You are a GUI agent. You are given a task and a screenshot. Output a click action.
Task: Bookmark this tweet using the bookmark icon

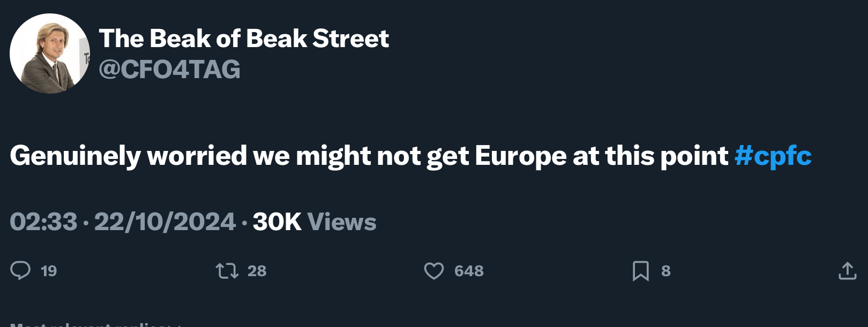tap(641, 271)
